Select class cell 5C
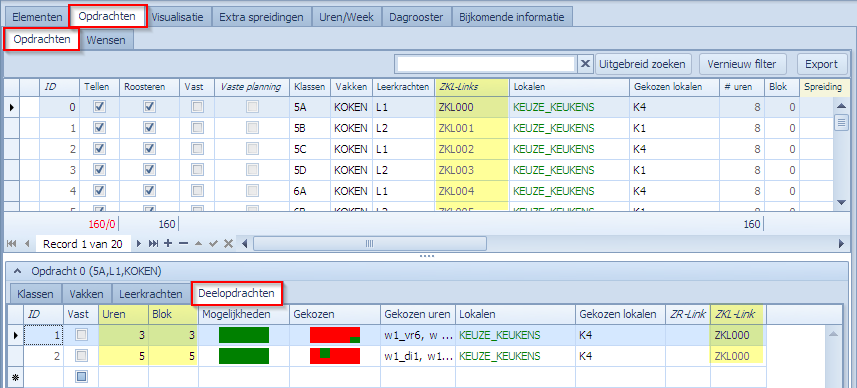857x388 pixels. (x=309, y=149)
